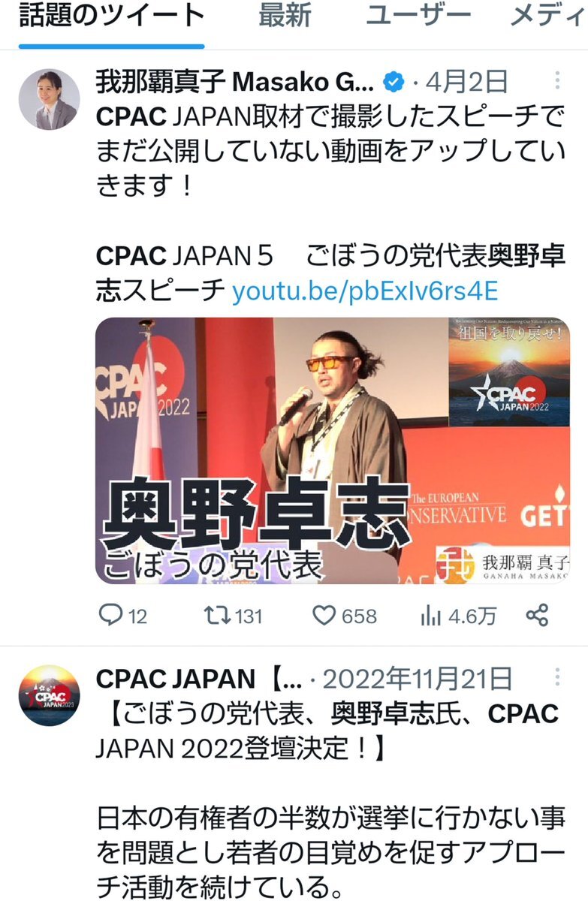Click blue verified badge beside Masako's name
This screenshot has width=588, height=901.
tap(394, 81)
